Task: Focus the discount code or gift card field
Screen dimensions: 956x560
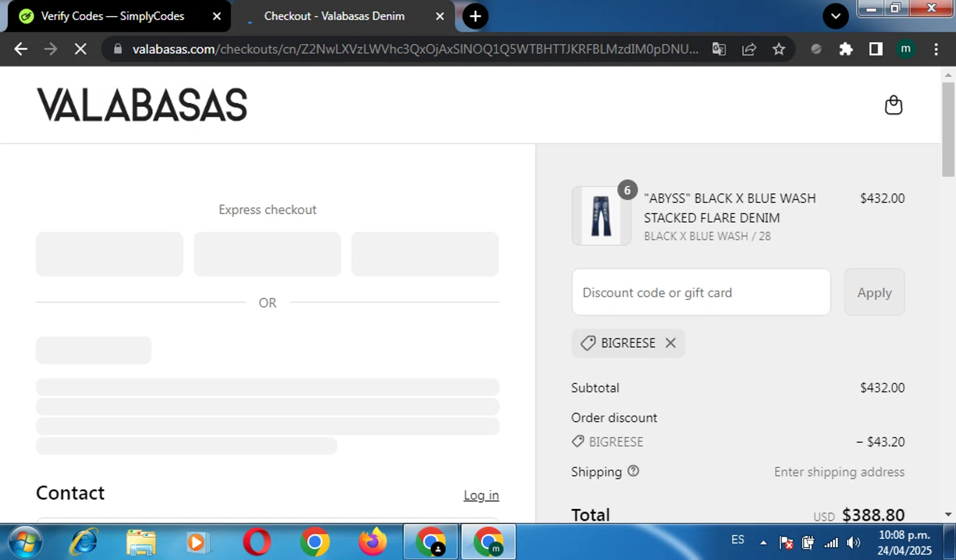Action: click(x=701, y=292)
